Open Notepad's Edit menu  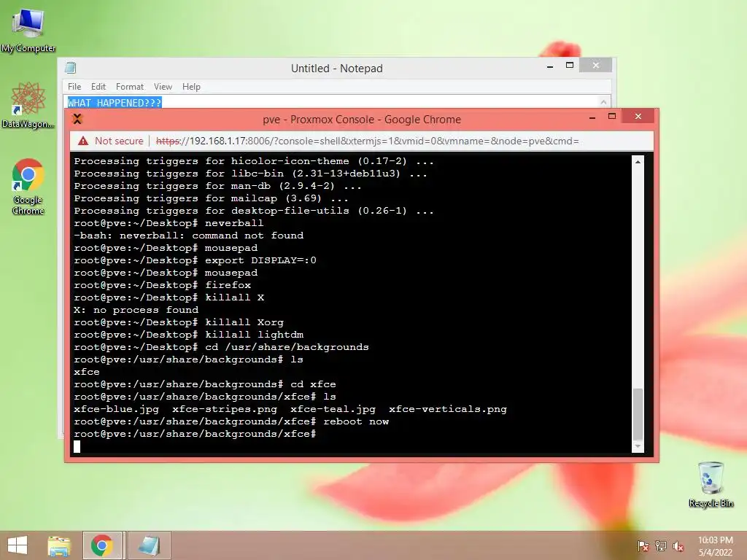point(98,87)
